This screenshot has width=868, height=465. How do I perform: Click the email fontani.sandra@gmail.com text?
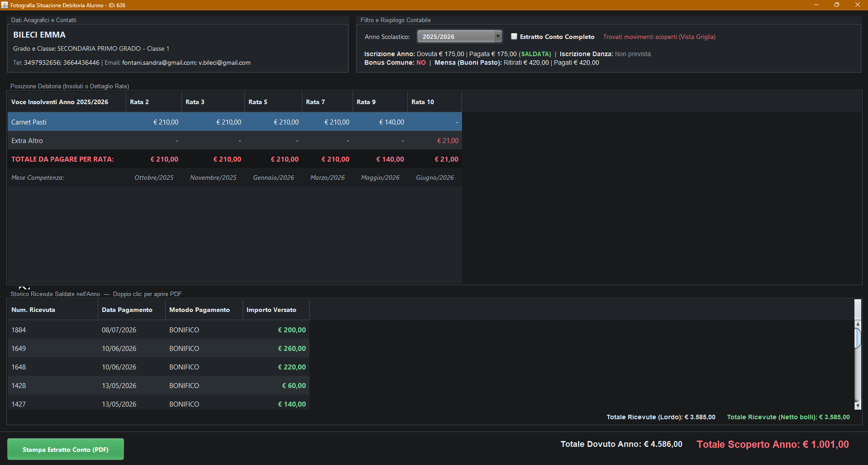159,62
